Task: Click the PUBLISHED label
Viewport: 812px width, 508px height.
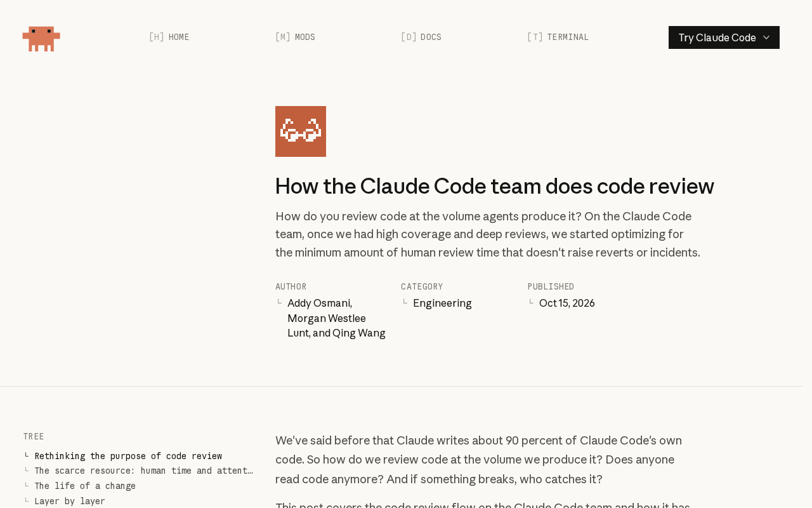Action: 551,286
